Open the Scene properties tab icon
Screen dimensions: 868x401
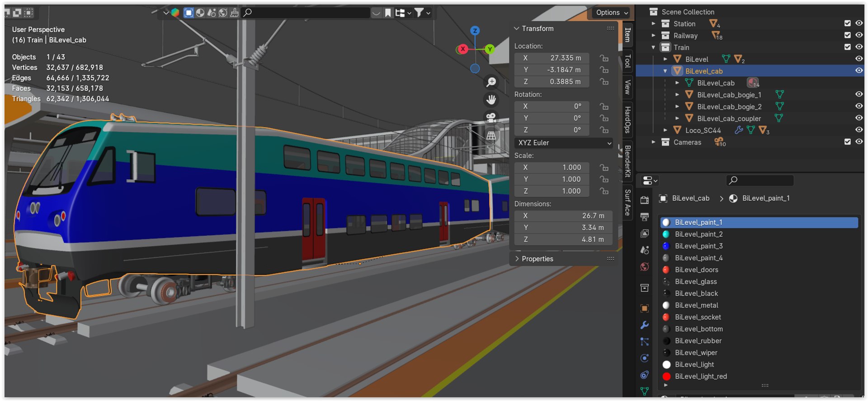(x=645, y=250)
